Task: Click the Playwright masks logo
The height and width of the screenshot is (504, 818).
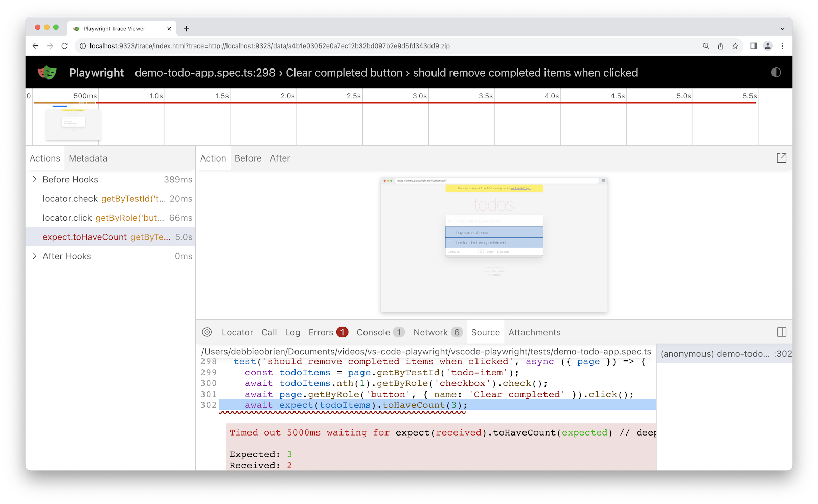Action: tap(47, 72)
